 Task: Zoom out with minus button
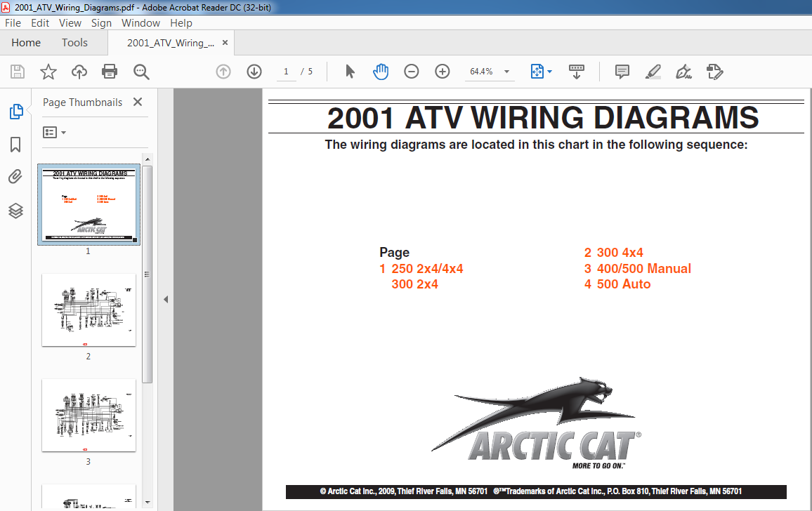pos(411,72)
